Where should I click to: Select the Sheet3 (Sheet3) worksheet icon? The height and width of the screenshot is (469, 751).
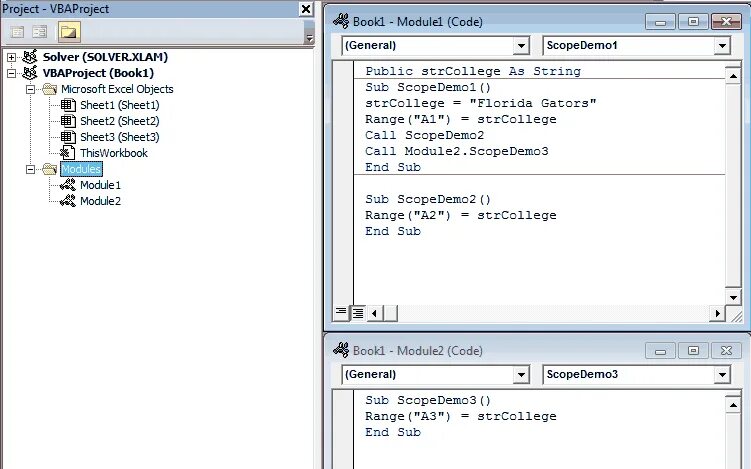[68, 137]
